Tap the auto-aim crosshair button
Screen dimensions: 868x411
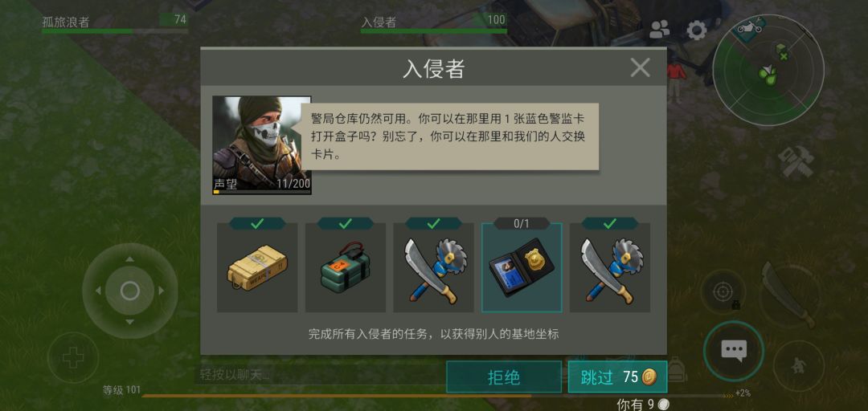[722, 291]
